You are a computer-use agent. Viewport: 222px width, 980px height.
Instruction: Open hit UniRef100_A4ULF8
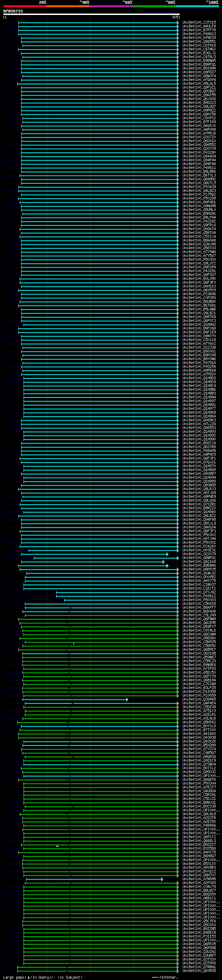(x=199, y=26)
